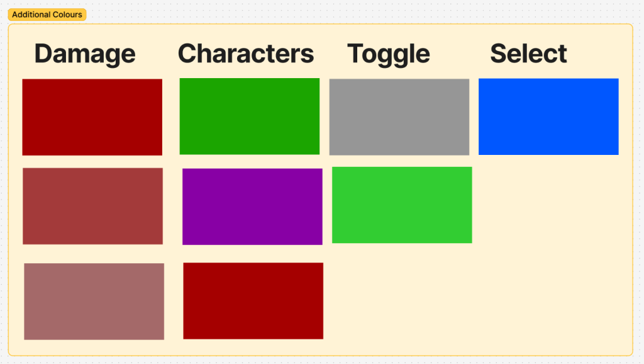Select the grey Toggle swatch
This screenshot has height=364, width=644.
(x=399, y=117)
